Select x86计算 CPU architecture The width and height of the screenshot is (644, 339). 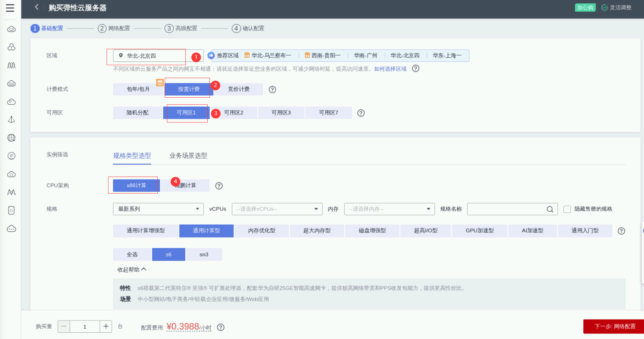136,185
